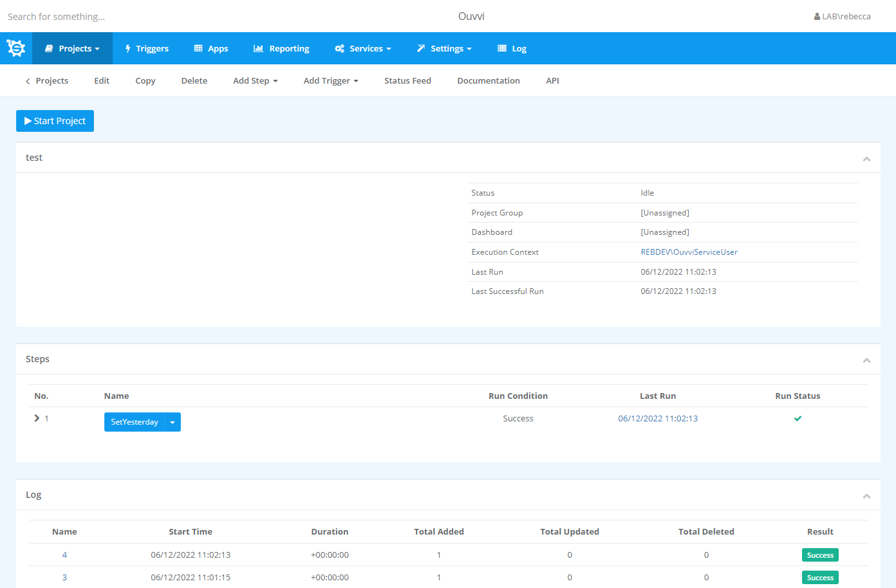Click the Success run condition cell
The width and height of the screenshot is (896, 588).
coord(518,418)
